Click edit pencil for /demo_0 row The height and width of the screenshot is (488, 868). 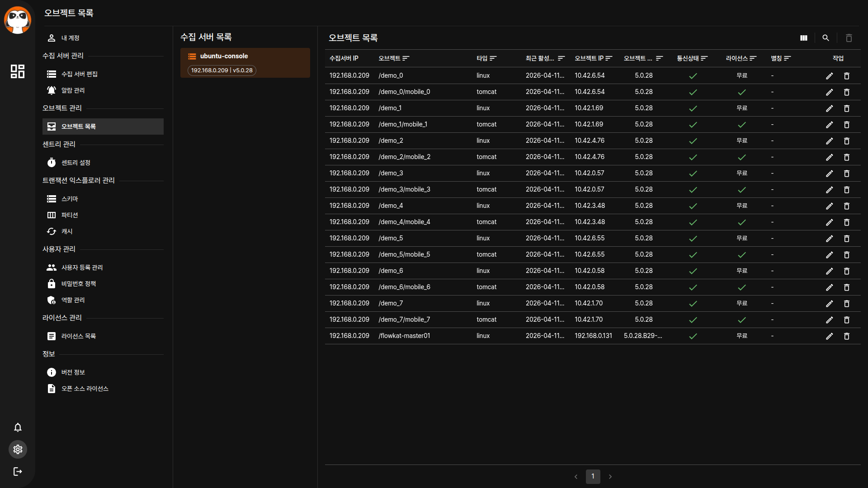coord(829,76)
